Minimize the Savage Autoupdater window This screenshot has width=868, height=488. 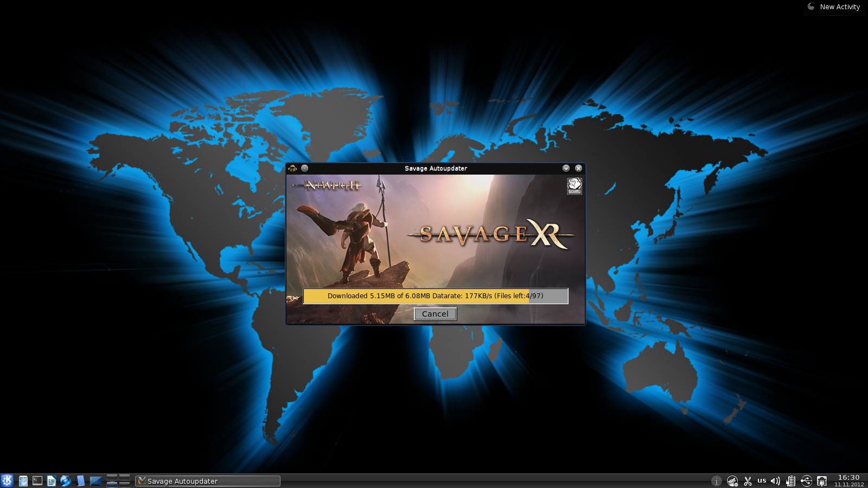[566, 169]
